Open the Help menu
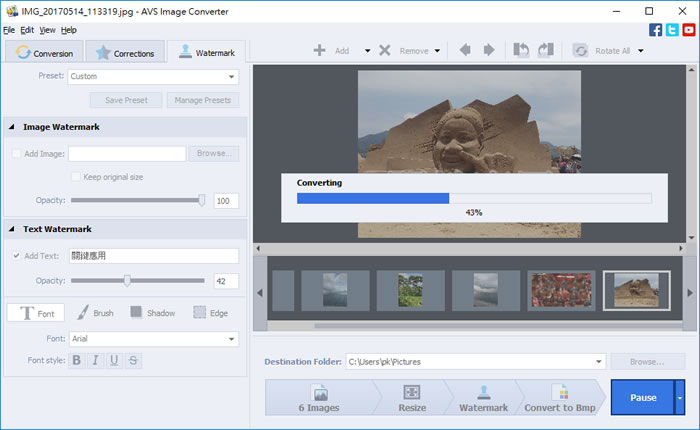The width and height of the screenshot is (700, 430). tap(69, 30)
